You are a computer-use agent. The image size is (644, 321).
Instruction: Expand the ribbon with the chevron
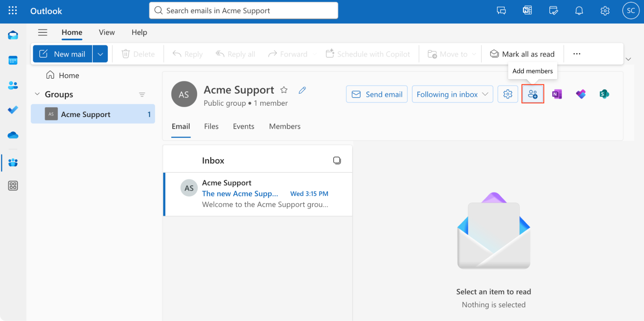pyautogui.click(x=628, y=59)
